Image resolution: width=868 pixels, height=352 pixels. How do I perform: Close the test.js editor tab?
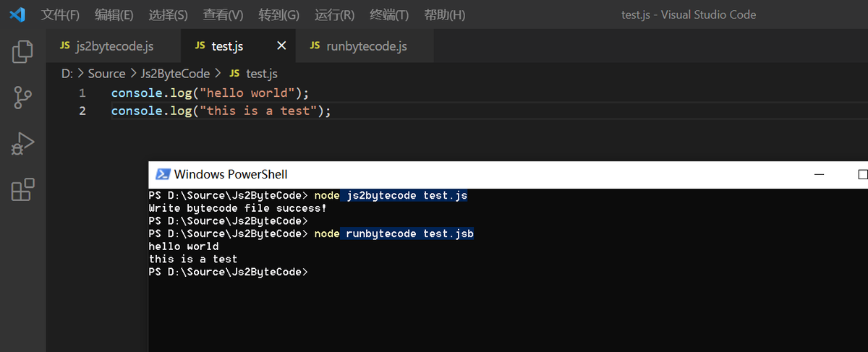tap(281, 46)
